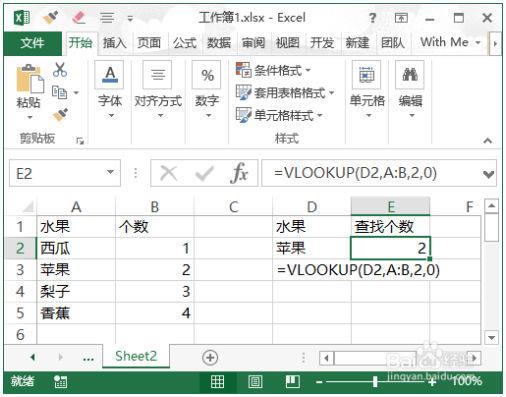The image size is (506, 397).
Task: Select the Format Painter brush in ribbon
Action: pos(60,114)
